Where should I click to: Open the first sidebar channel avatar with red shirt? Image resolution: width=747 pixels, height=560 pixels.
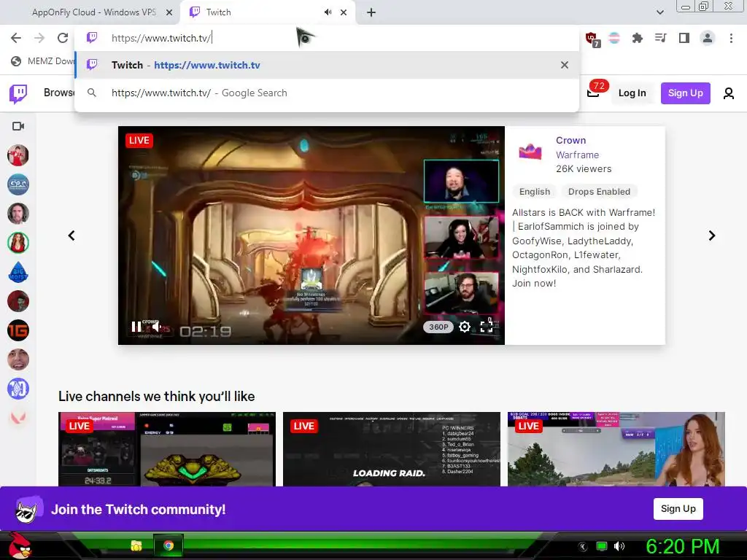(18, 155)
